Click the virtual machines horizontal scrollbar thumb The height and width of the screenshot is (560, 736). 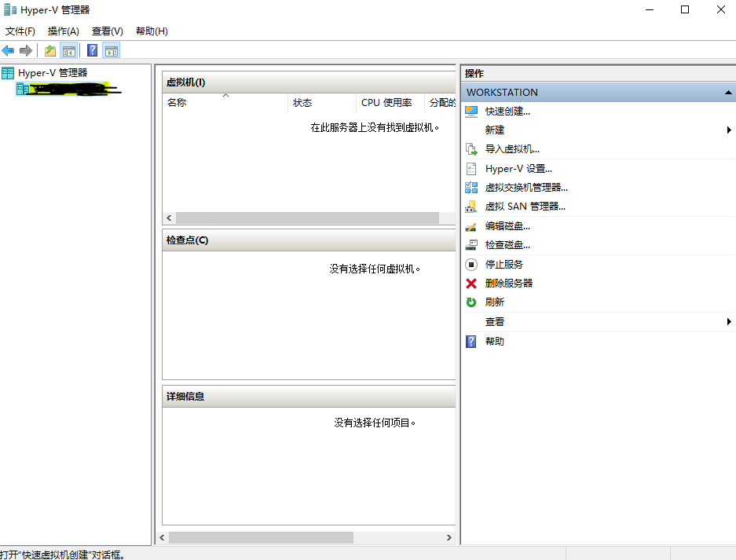coord(307,218)
